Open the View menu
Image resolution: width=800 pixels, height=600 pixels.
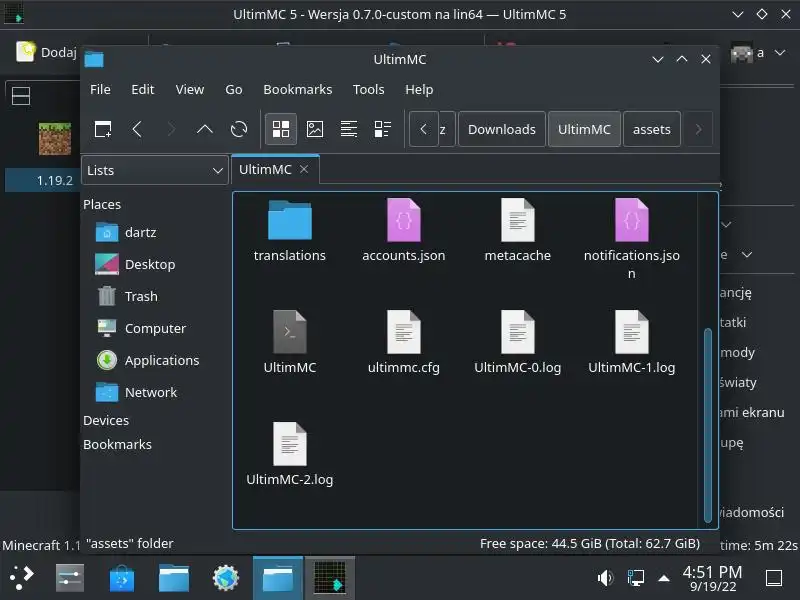tap(190, 89)
